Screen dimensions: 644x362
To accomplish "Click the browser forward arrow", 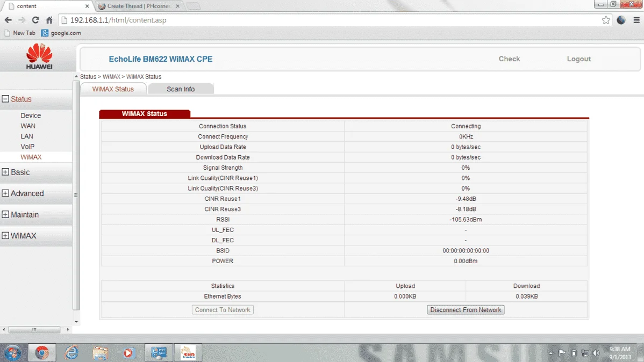I will [22, 20].
